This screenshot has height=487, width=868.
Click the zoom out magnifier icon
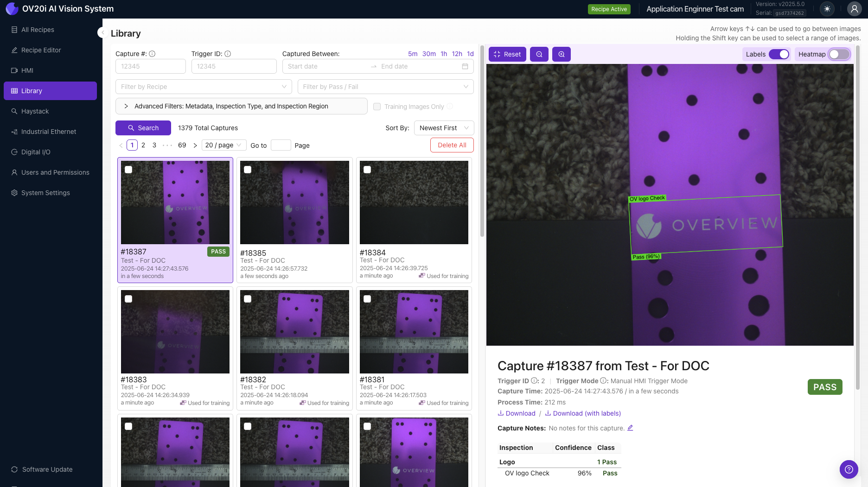(x=539, y=54)
